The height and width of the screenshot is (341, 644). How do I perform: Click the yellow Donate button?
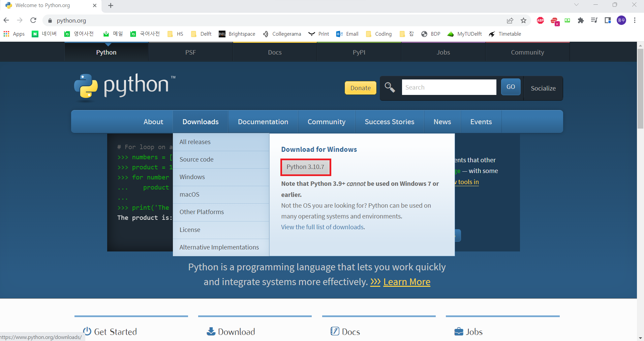pyautogui.click(x=360, y=88)
